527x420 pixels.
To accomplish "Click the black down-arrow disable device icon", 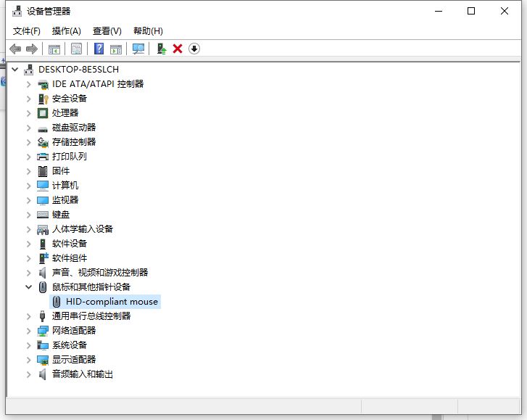I will coord(194,49).
